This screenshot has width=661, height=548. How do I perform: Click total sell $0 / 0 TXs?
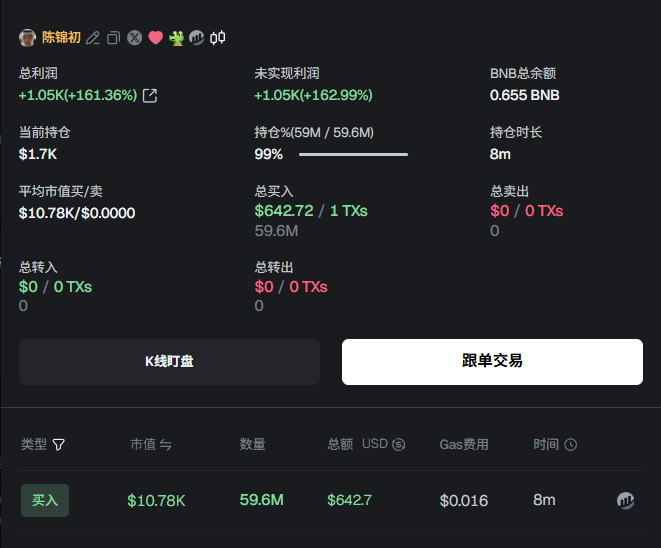point(527,211)
